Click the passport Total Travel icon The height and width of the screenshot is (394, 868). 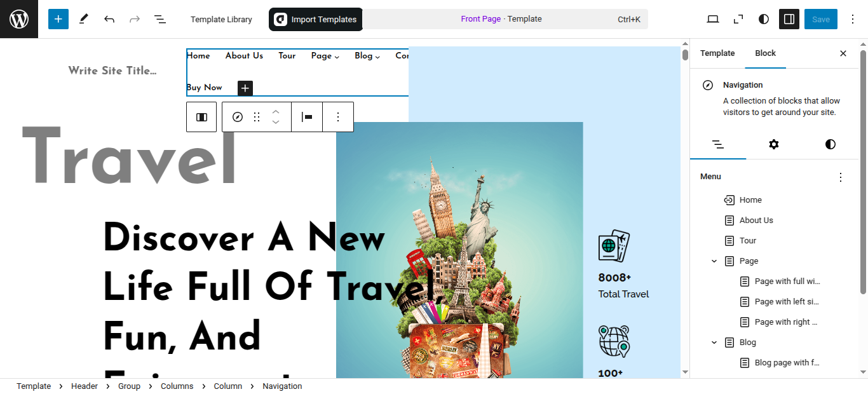(614, 246)
